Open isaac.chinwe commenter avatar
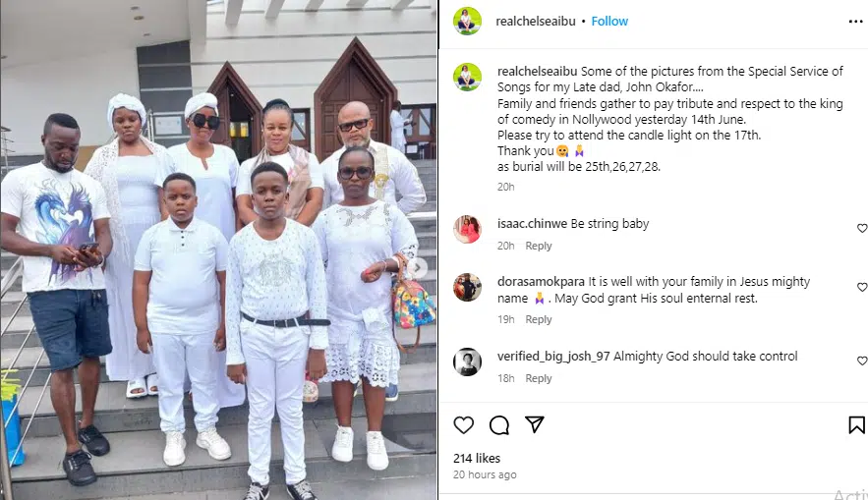868x500 pixels. 467,229
